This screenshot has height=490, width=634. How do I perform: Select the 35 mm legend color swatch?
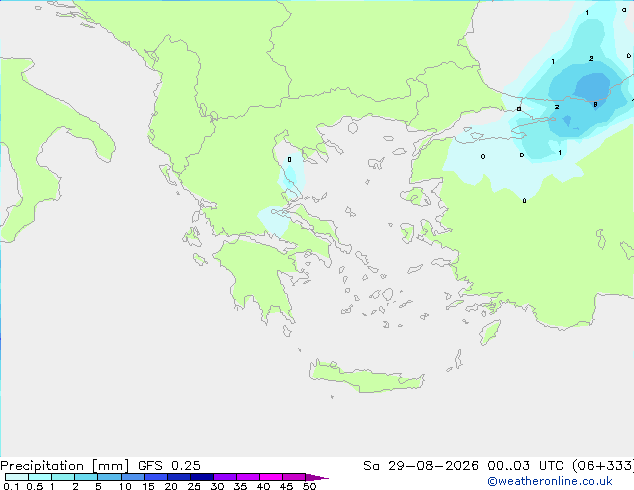click(247, 477)
